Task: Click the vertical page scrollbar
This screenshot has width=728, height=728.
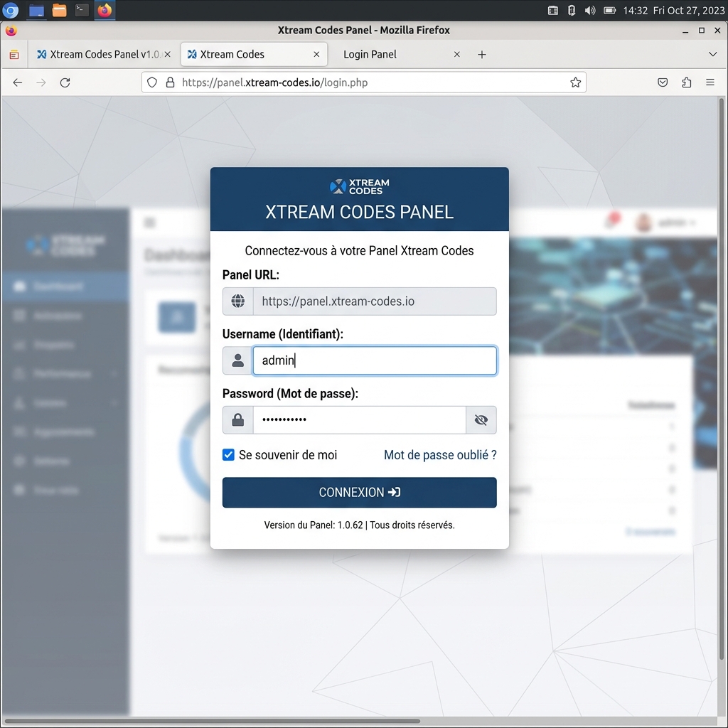Action: coord(722,378)
